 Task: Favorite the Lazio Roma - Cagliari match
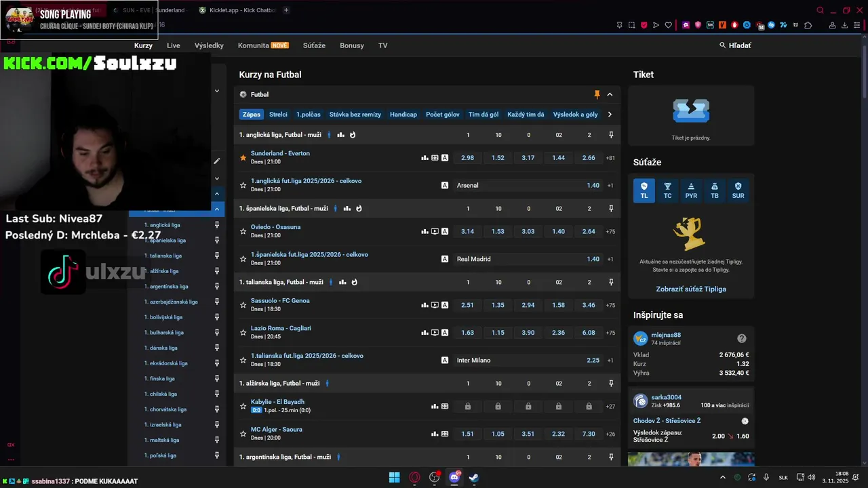243,333
